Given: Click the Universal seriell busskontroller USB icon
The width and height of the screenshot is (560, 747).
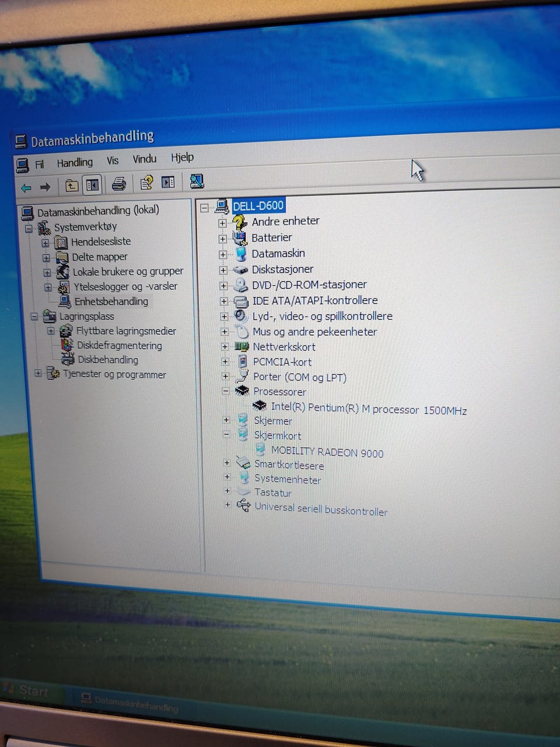Looking at the screenshot, I should point(244,505).
